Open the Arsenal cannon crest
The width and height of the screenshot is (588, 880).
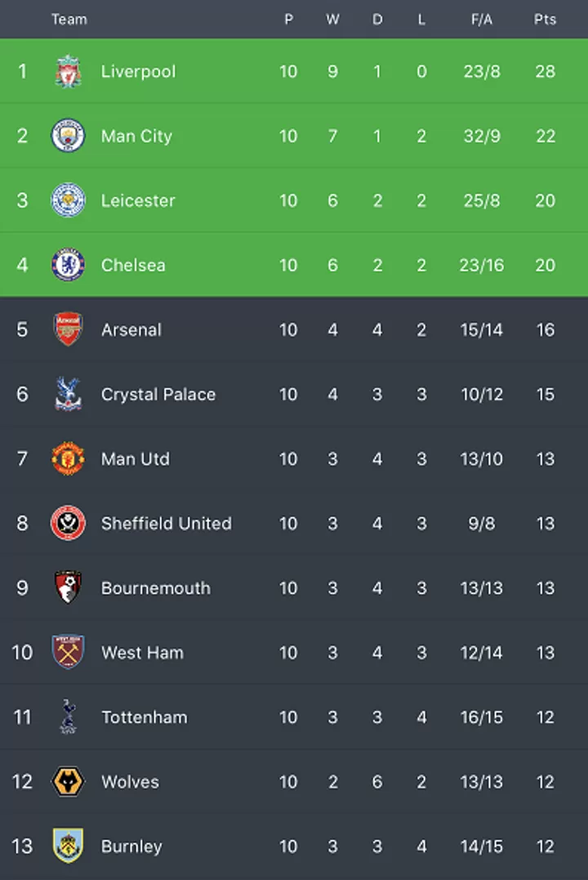click(68, 329)
